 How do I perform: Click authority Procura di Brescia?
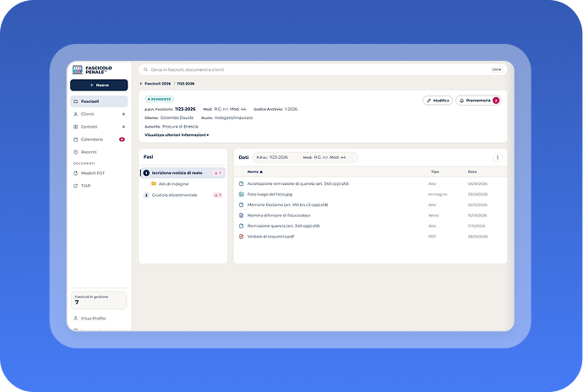(180, 127)
